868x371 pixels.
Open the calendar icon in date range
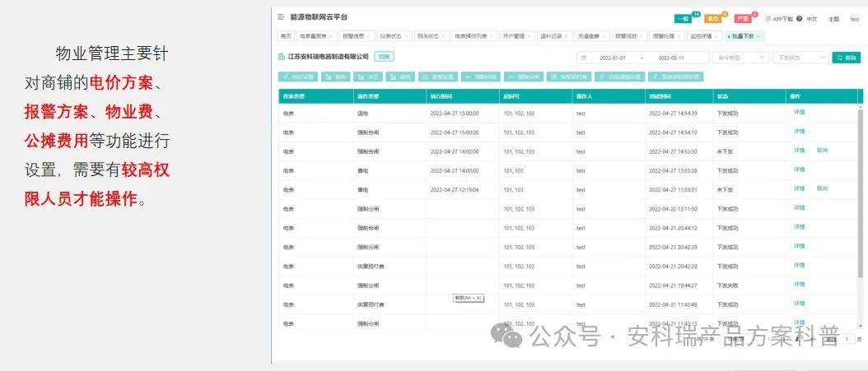(x=583, y=58)
